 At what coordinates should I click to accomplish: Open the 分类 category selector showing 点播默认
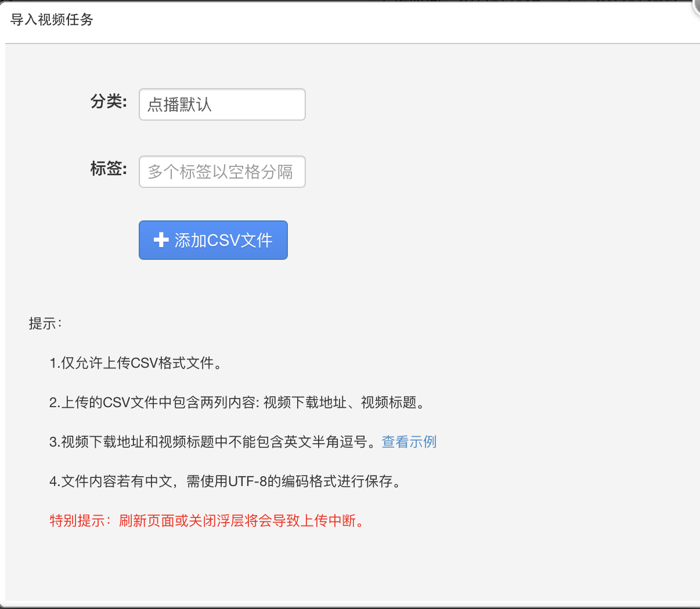(222, 104)
